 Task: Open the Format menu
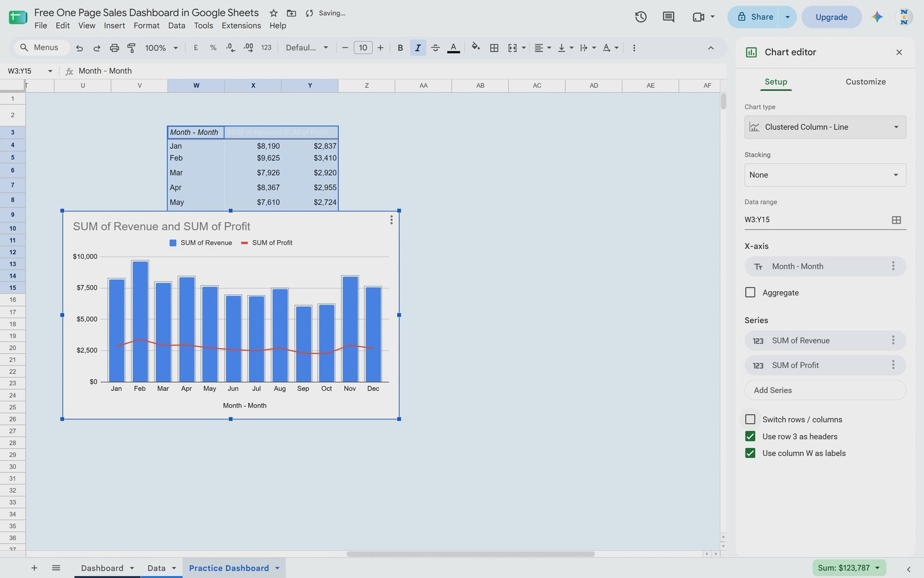(146, 25)
